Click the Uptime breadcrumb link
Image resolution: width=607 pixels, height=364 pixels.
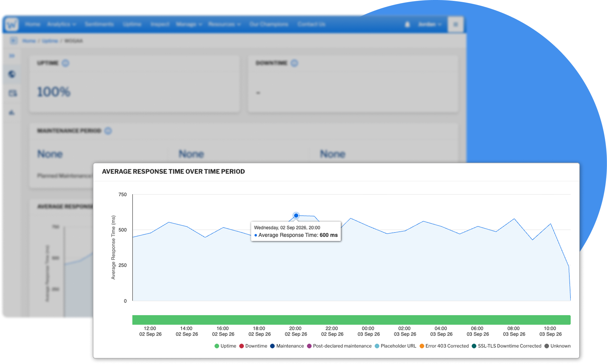pos(50,41)
